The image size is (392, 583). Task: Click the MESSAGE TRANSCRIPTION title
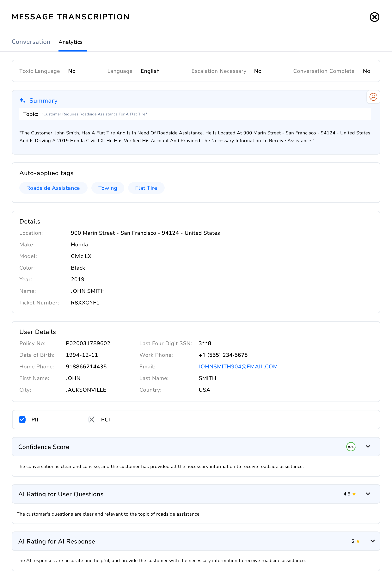click(70, 17)
